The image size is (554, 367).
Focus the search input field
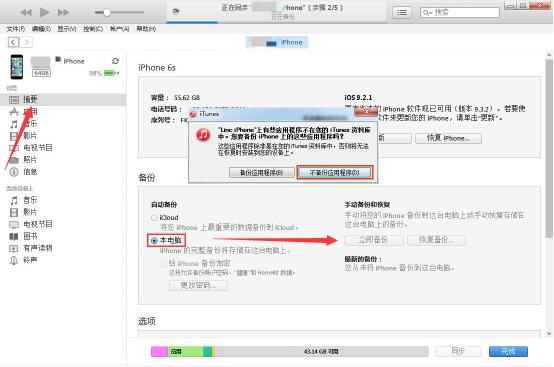pyautogui.click(x=460, y=13)
